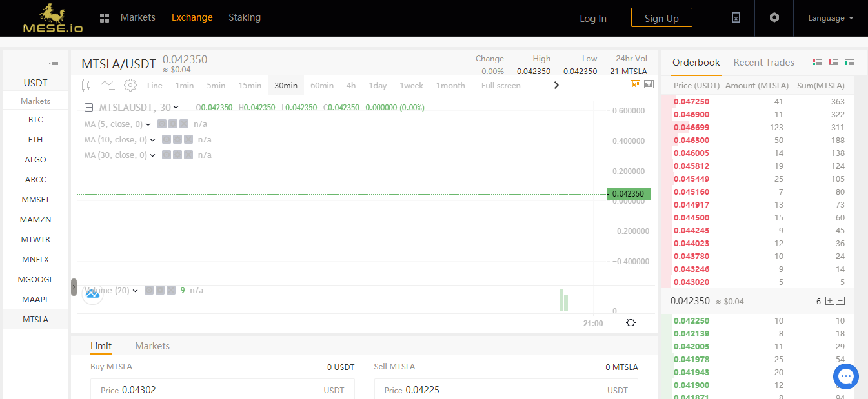Expand the chart left side panel handle
868x399 pixels.
click(x=74, y=287)
